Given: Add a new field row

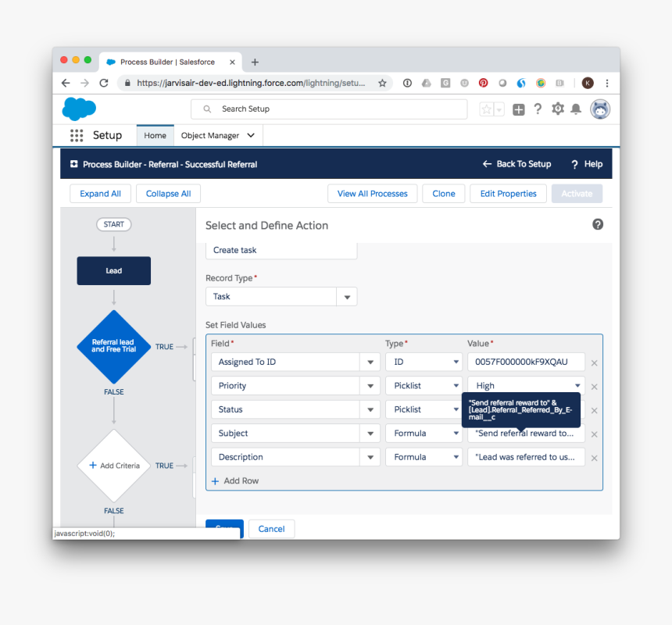Looking at the screenshot, I should (235, 480).
